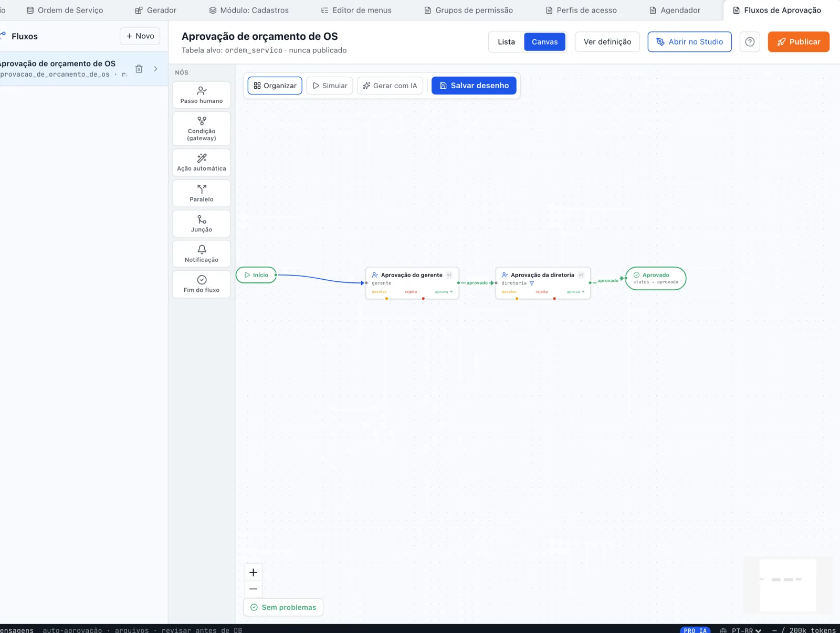The height and width of the screenshot is (633, 840).
Task: Add a Junção node
Action: click(x=202, y=224)
